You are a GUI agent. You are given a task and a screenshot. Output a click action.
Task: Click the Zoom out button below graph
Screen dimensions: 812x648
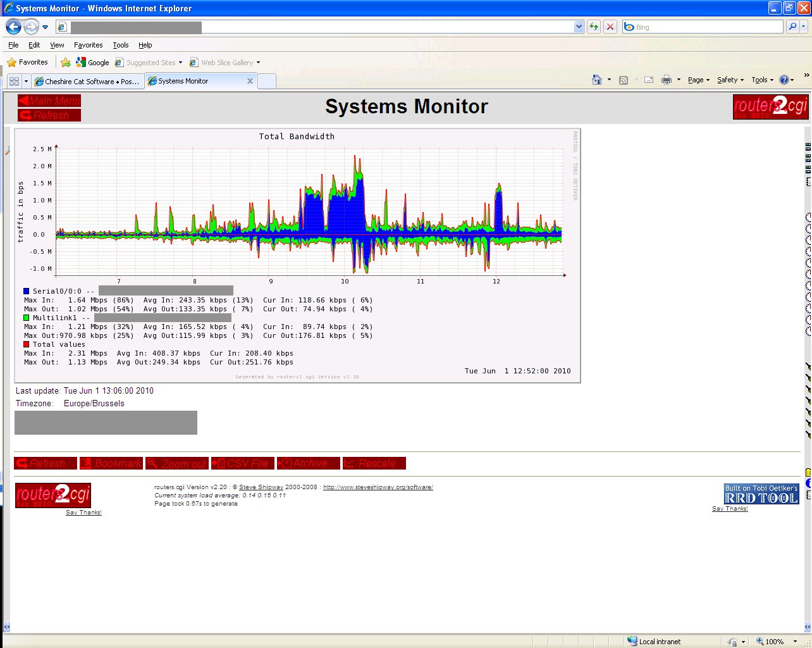point(177,463)
